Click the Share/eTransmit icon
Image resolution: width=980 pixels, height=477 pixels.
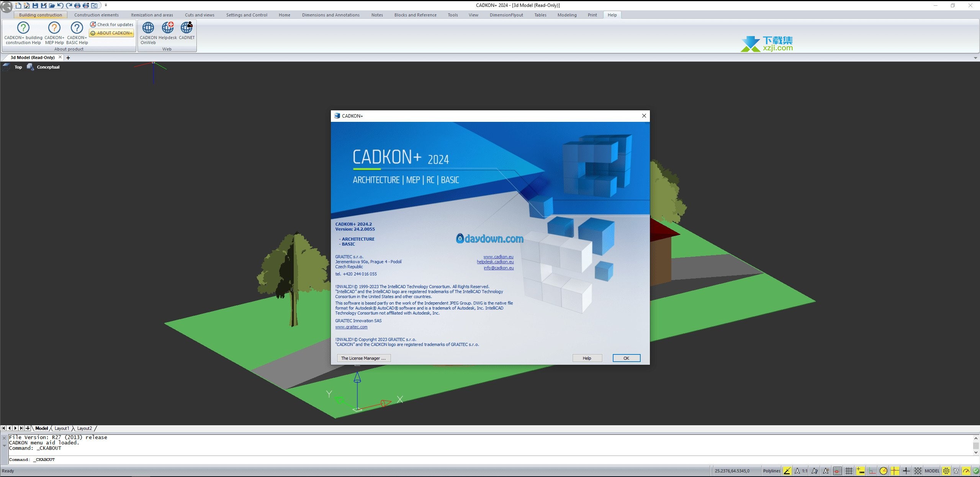pyautogui.click(x=94, y=5)
